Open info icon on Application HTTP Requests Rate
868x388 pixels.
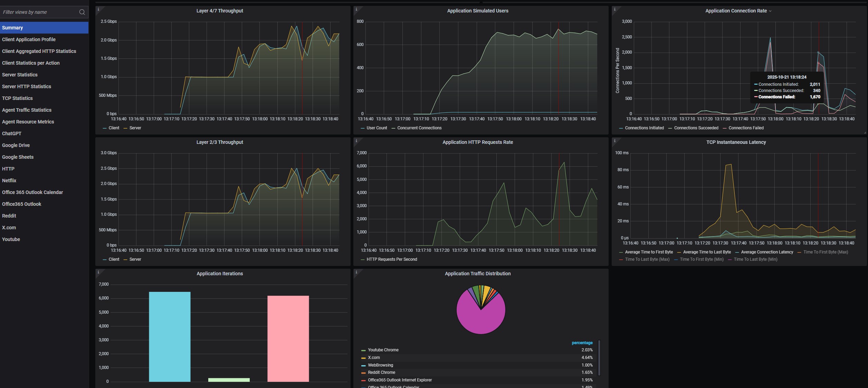356,141
